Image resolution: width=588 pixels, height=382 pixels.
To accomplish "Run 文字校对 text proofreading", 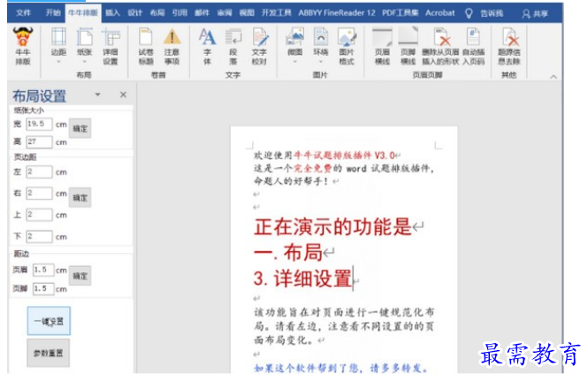I will tap(259, 47).
